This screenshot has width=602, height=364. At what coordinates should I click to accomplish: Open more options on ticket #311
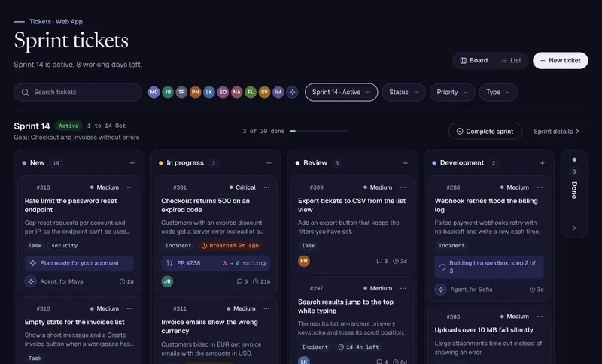[x=266, y=308]
